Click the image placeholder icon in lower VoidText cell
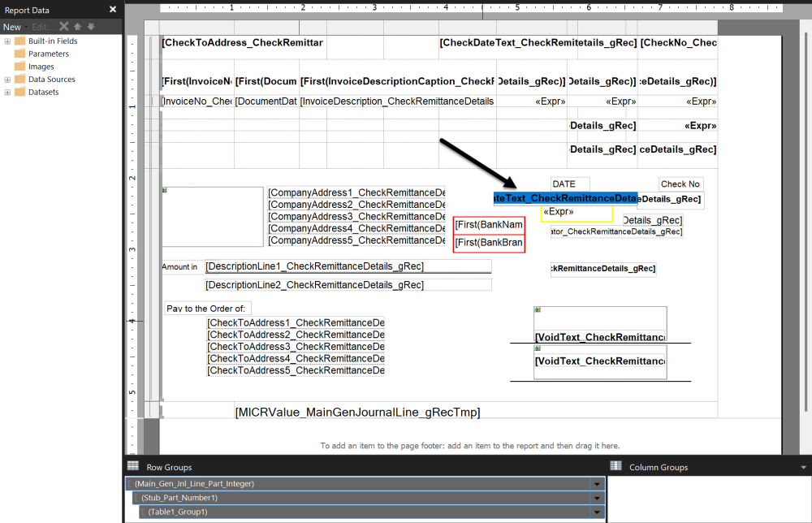The image size is (812, 523). tap(538, 348)
